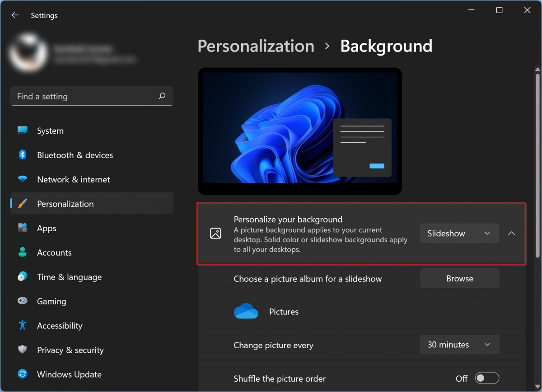The image size is (542, 392).
Task: Open Privacy & security settings
Action: pos(92,350)
